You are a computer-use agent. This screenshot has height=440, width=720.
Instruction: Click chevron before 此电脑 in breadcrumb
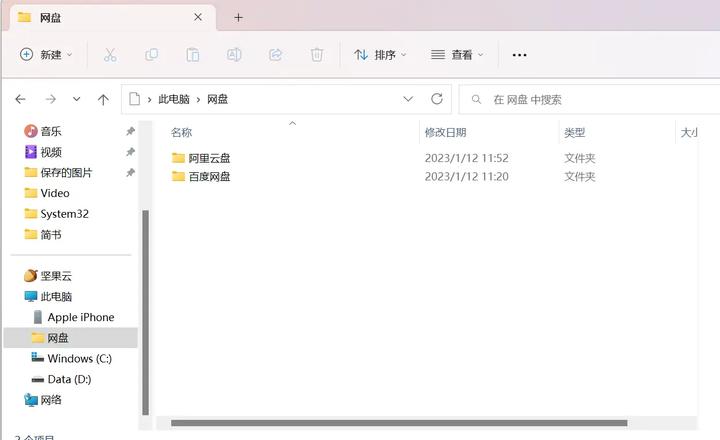pos(149,100)
